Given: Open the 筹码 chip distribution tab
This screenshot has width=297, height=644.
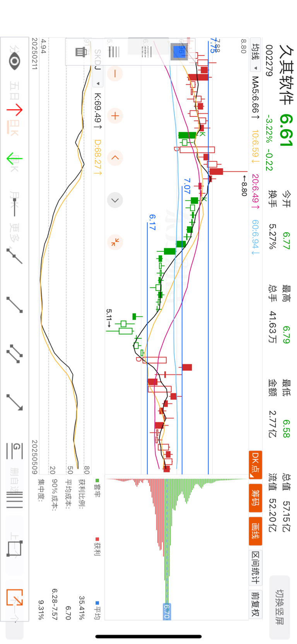Looking at the screenshot, I should click(x=255, y=499).
